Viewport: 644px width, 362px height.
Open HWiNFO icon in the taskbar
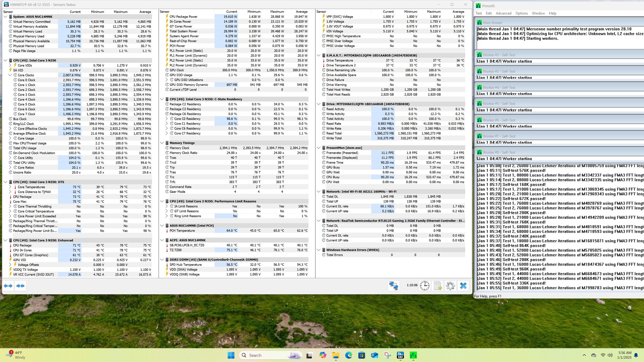pos(400,355)
